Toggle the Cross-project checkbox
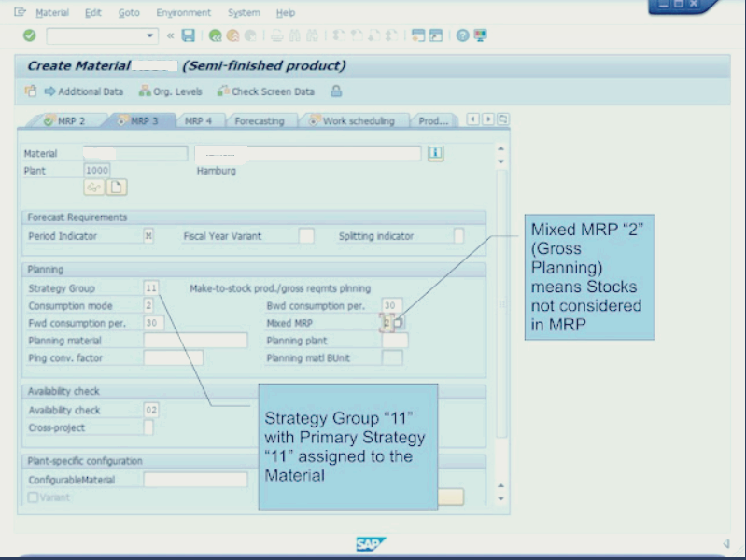Image resolution: width=746 pixels, height=560 pixels. [148, 427]
